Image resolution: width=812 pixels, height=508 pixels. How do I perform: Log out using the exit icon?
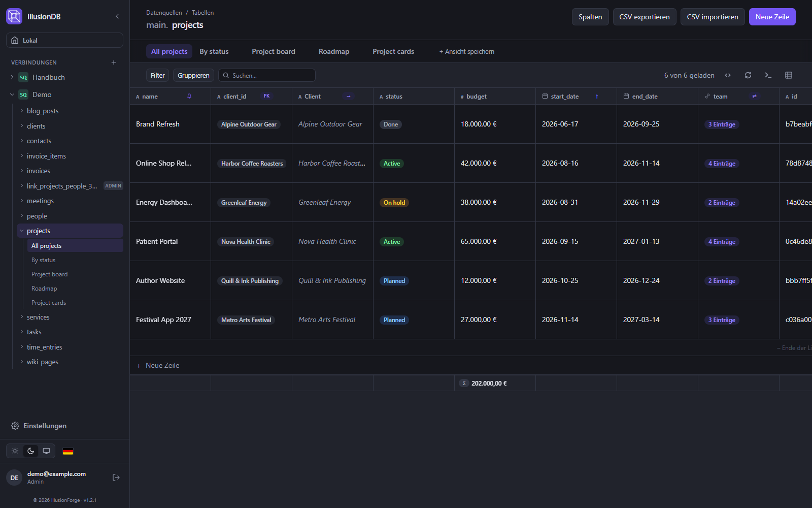click(x=116, y=478)
